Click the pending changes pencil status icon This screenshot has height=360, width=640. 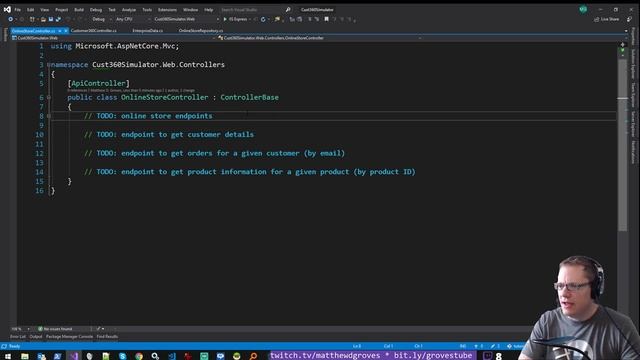495,346
